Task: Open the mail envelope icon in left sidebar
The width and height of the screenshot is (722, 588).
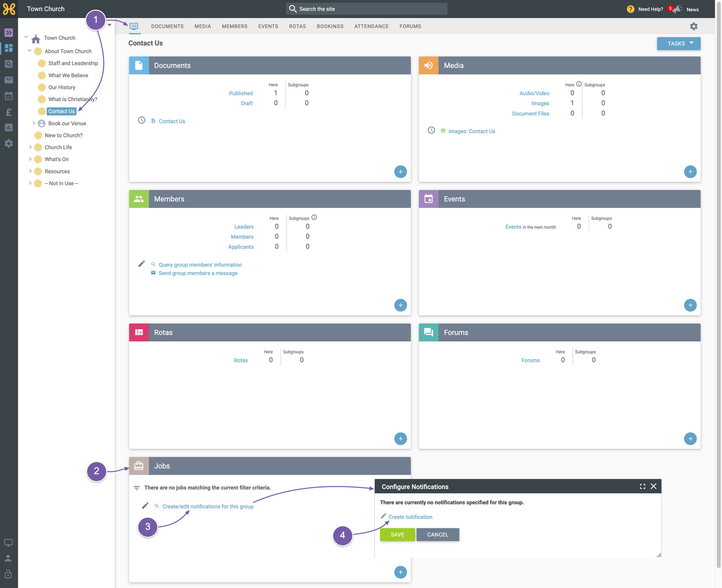Action: tap(9, 80)
